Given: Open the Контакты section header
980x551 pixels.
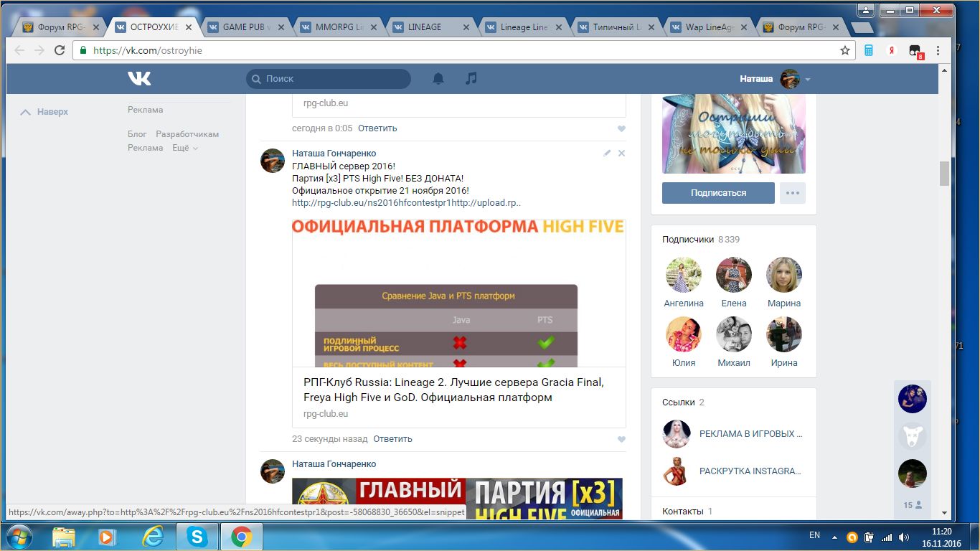Looking at the screenshot, I should point(687,512).
